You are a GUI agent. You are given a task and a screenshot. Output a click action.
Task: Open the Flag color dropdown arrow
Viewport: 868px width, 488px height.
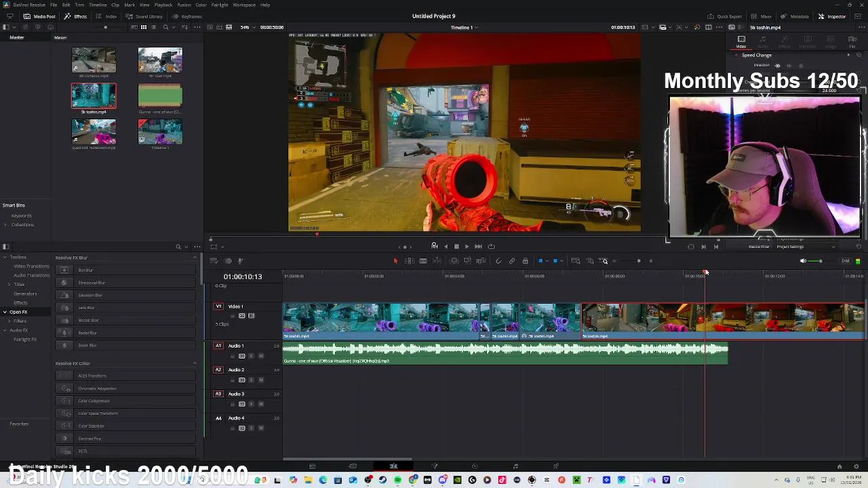547,261
